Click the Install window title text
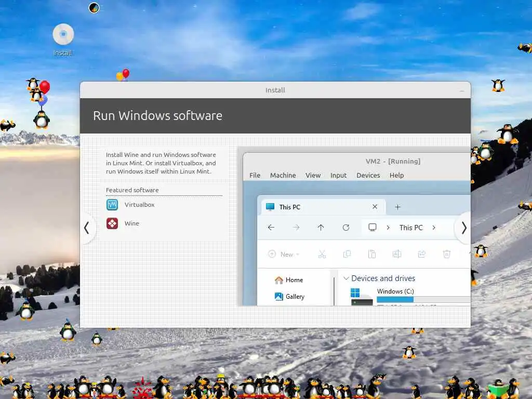Image resolution: width=532 pixels, height=399 pixels. (275, 90)
